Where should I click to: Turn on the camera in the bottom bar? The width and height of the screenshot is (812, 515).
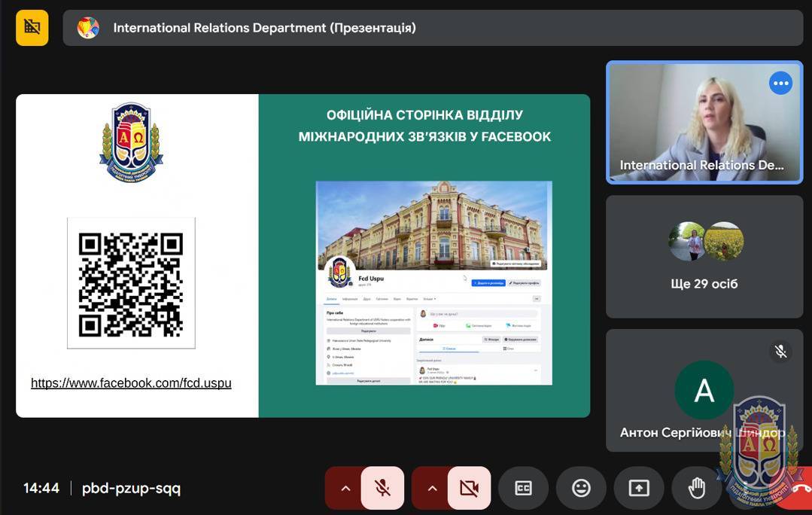point(469,488)
